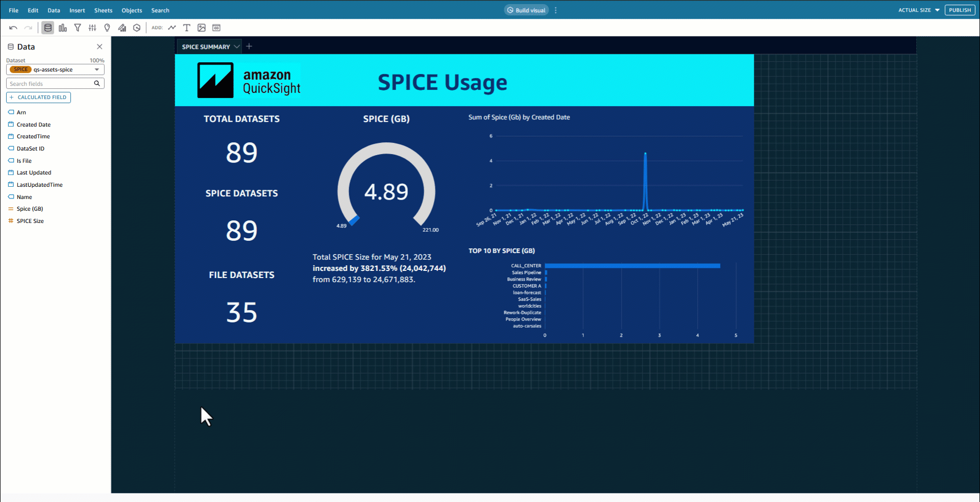The width and height of the screenshot is (980, 502).
Task: Click the 221.00 gauge maximum label
Action: [x=431, y=230]
